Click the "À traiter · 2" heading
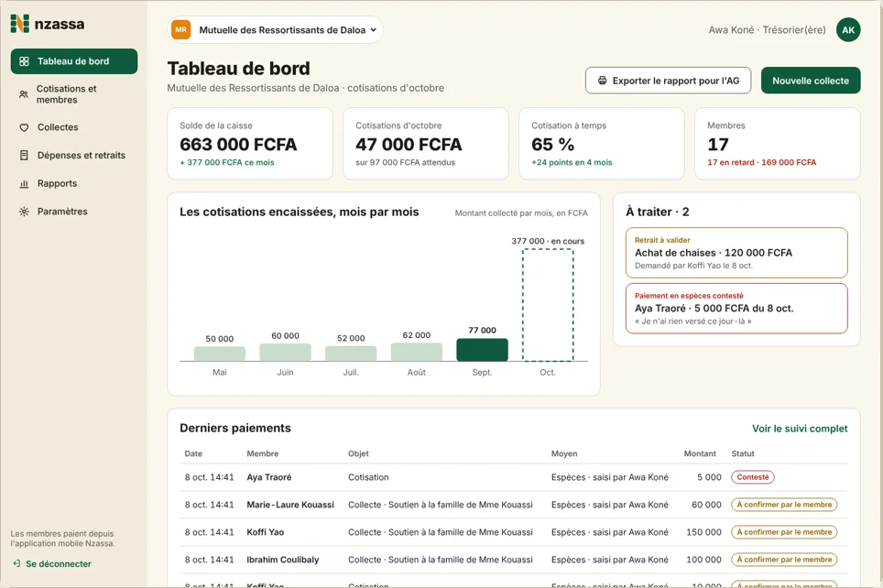 [657, 212]
